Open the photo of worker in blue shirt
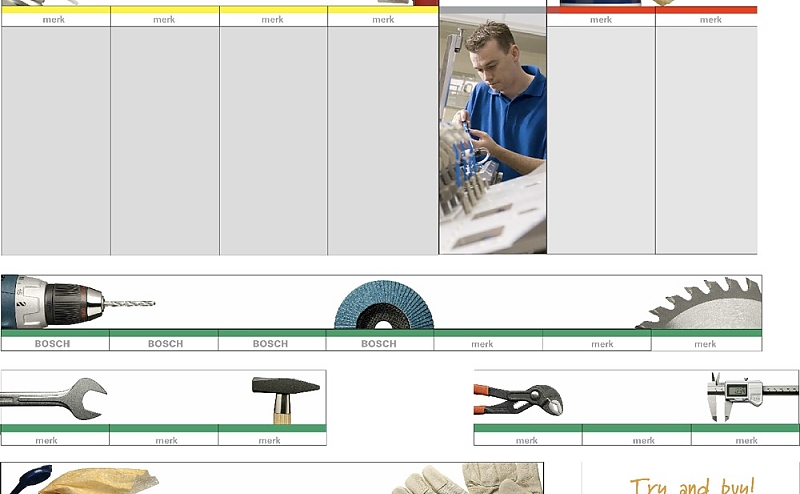The height and width of the screenshot is (494, 800). [x=493, y=134]
